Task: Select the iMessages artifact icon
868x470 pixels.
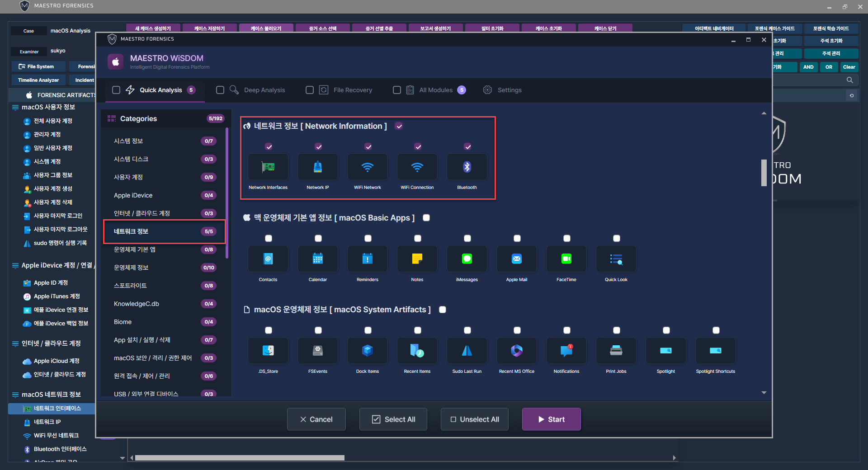Action: pos(467,259)
